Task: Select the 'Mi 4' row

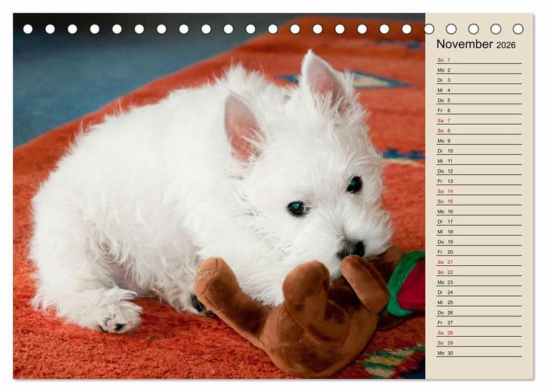Action: pos(479,90)
